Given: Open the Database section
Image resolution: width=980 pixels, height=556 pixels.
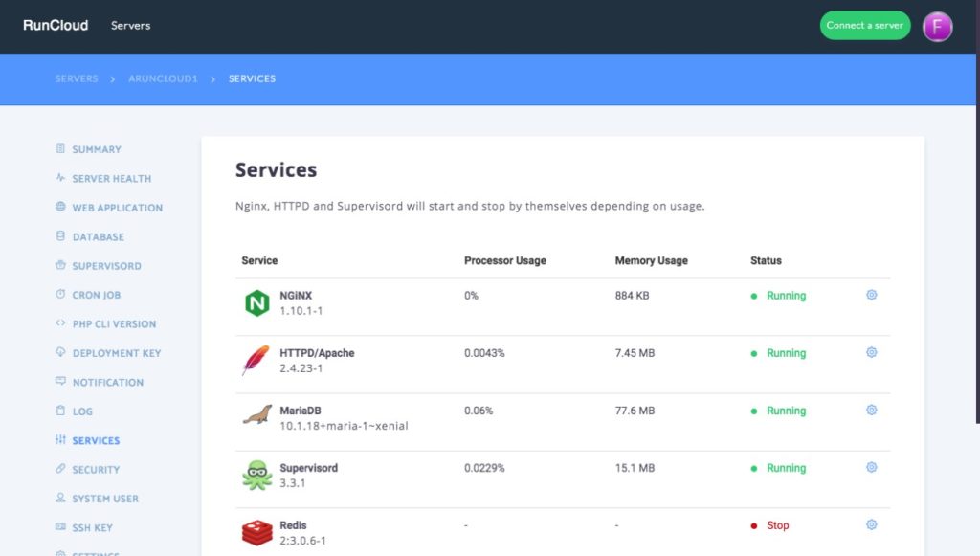Looking at the screenshot, I should [99, 236].
